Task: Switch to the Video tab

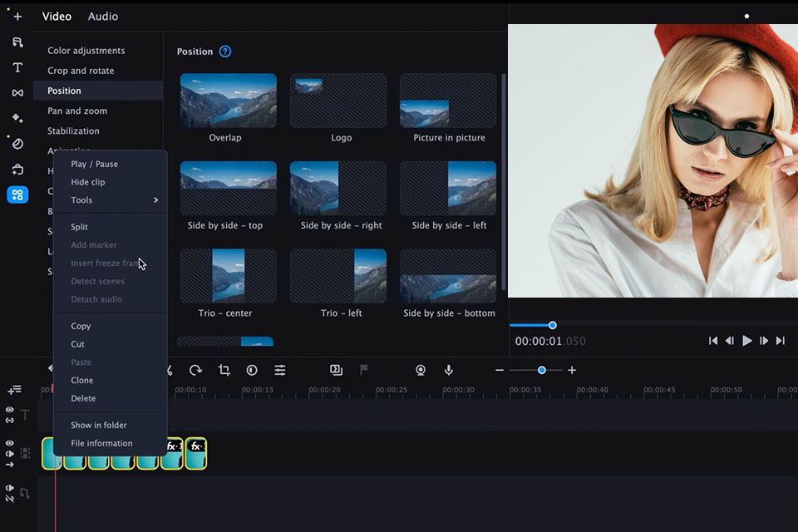Action: pos(57,17)
